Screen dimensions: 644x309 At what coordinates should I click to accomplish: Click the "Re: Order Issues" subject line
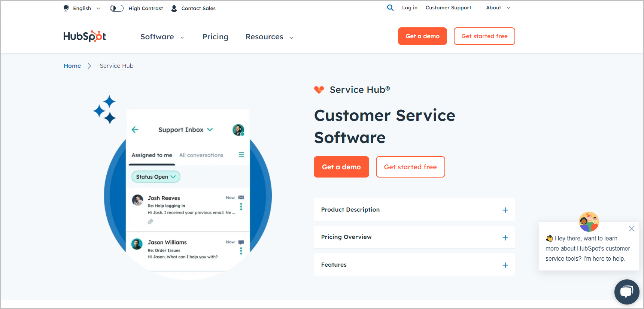pyautogui.click(x=164, y=250)
